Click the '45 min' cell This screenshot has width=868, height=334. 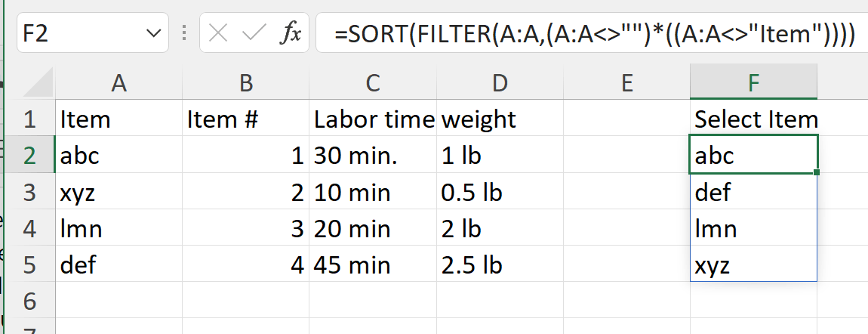(373, 265)
